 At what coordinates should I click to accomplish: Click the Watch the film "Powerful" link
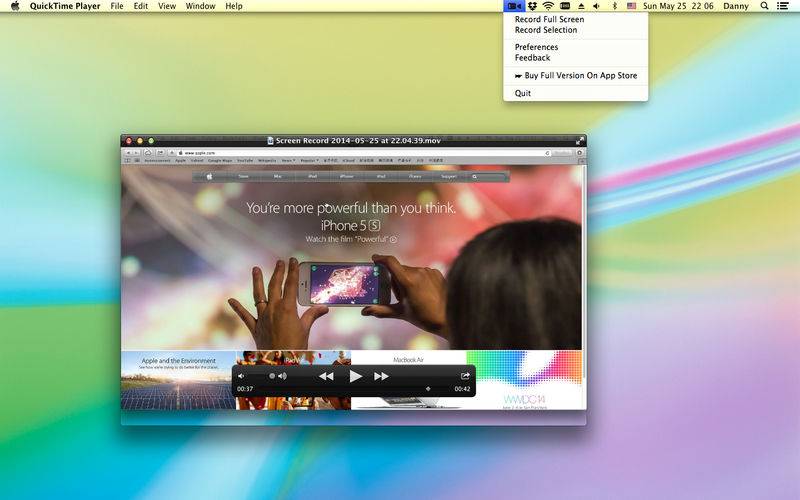351,239
